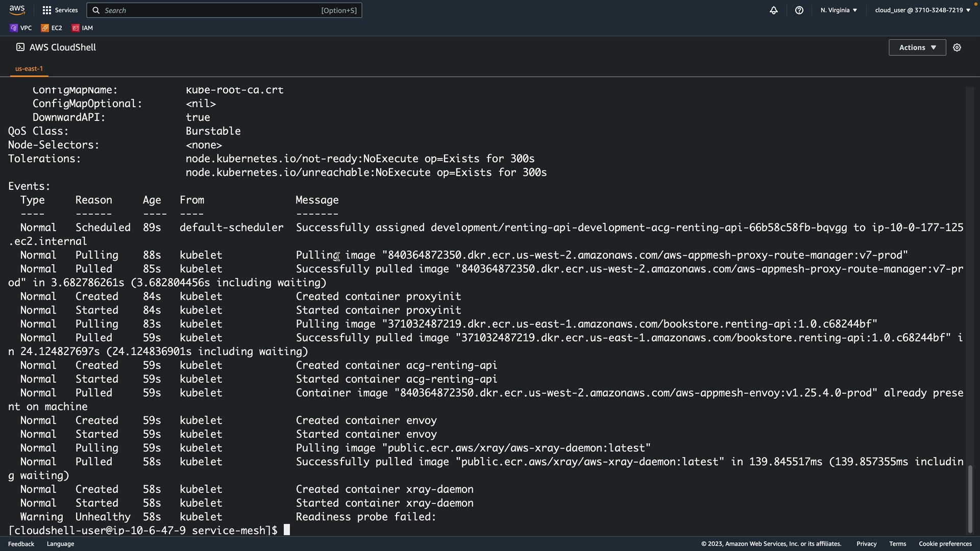
Task: Open Cookie preferences
Action: tap(945, 544)
